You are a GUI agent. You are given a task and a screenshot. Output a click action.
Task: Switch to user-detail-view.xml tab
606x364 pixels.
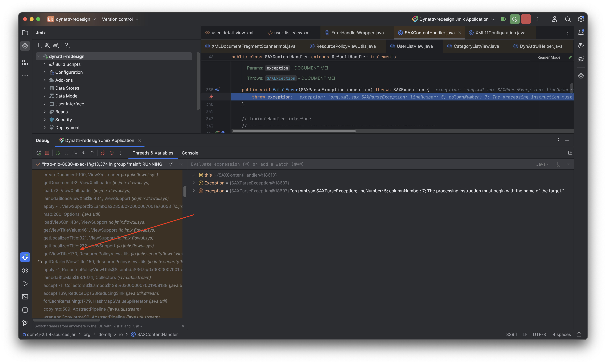coord(229,33)
